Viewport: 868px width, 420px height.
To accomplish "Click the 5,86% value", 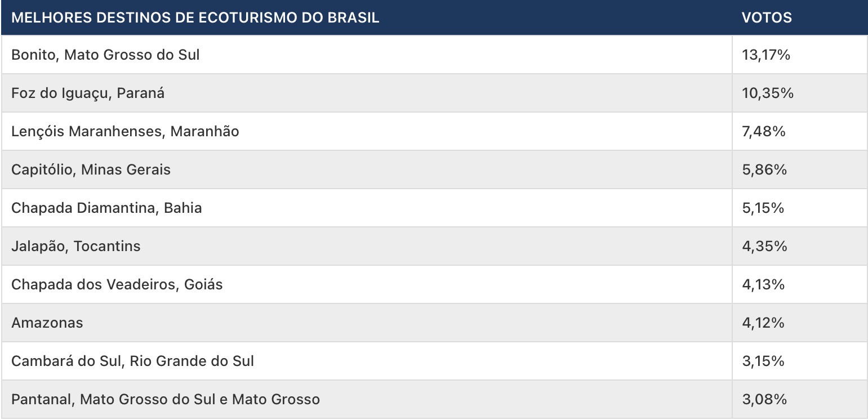I will click(764, 169).
